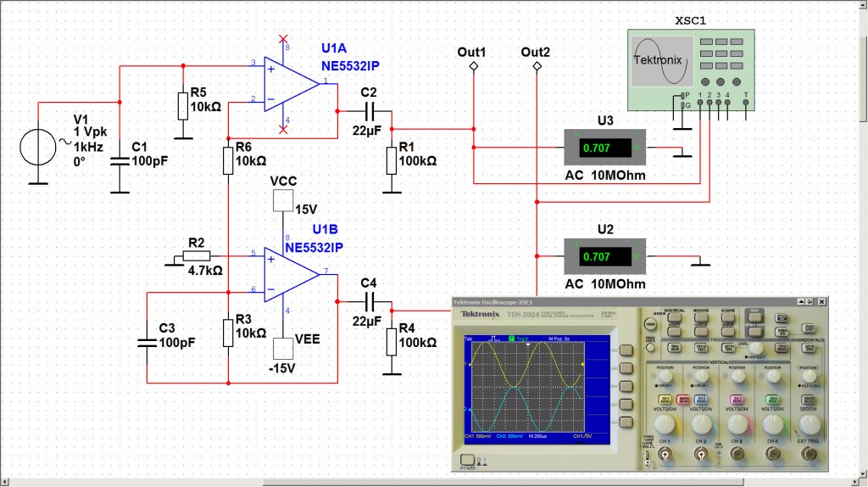
Task: Click the FORCE TRIG button
Action: (x=701, y=348)
